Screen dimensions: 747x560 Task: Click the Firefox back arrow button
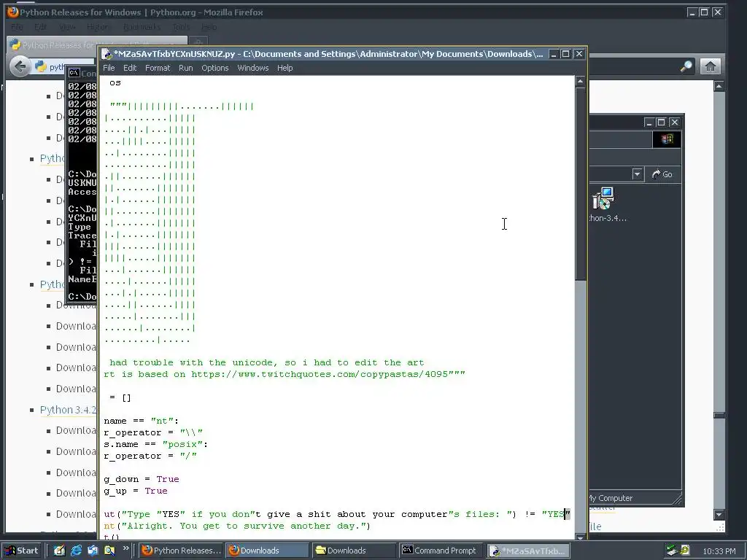[20, 66]
